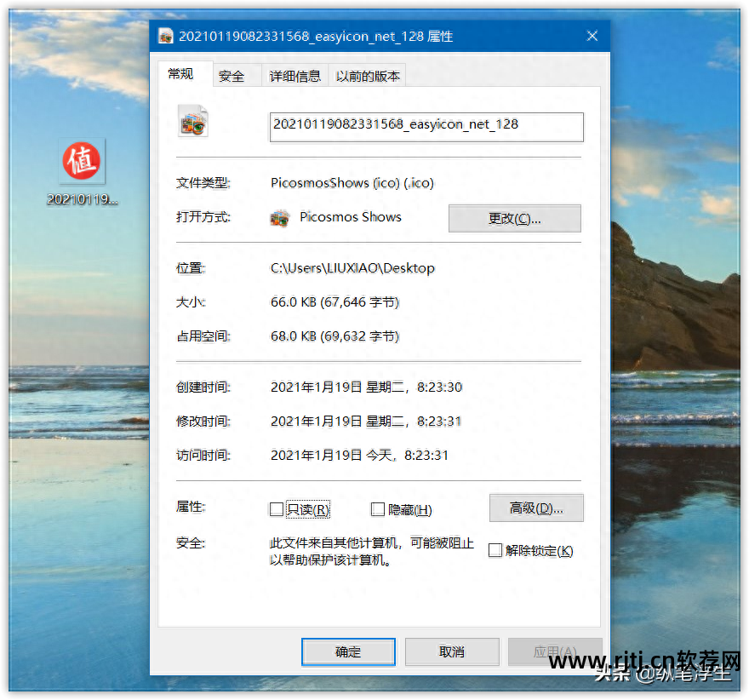Viewport: 749px width, 700px height.
Task: Click the size on disk 68.0 KB
Action: pos(334,336)
